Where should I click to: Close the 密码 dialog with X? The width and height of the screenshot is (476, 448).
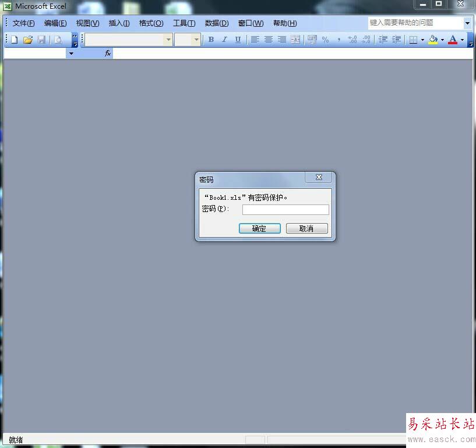click(x=319, y=177)
